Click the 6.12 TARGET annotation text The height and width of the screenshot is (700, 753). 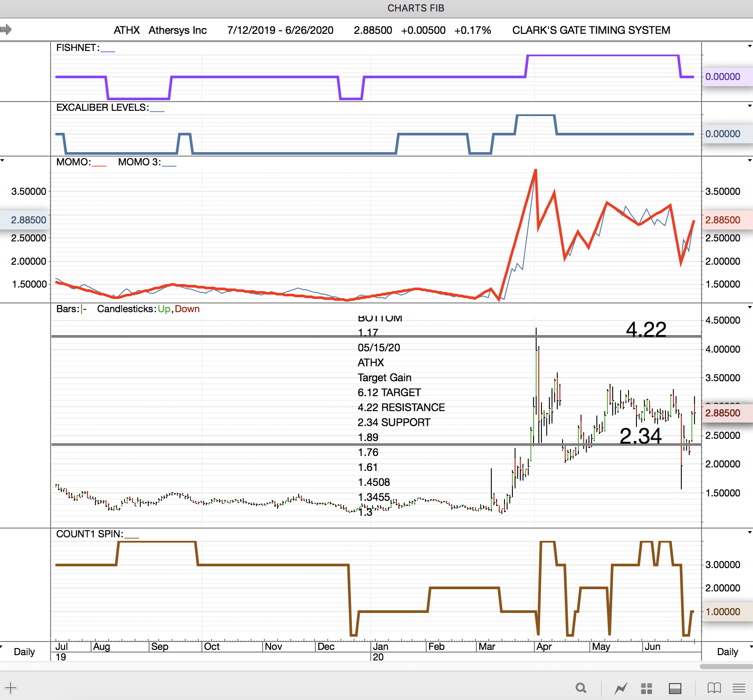click(389, 392)
